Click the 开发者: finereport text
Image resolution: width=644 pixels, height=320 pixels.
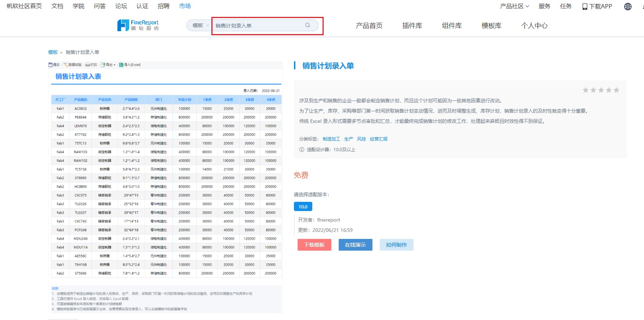click(319, 220)
